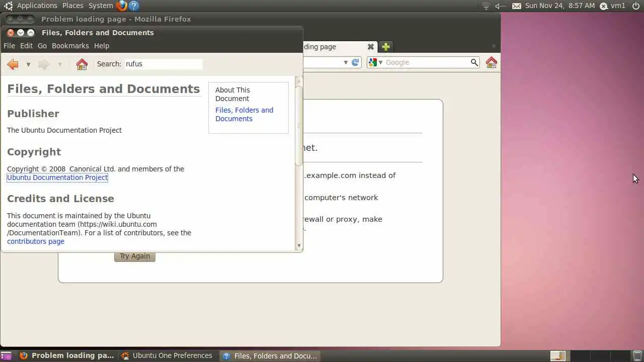This screenshot has height=362, width=644.
Task: Open the System menu
Action: tap(101, 6)
